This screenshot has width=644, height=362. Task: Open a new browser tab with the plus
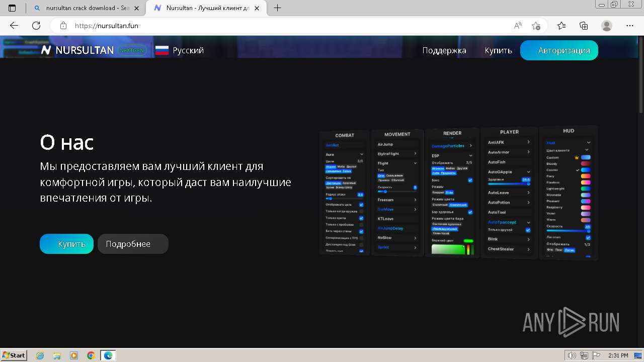click(277, 8)
